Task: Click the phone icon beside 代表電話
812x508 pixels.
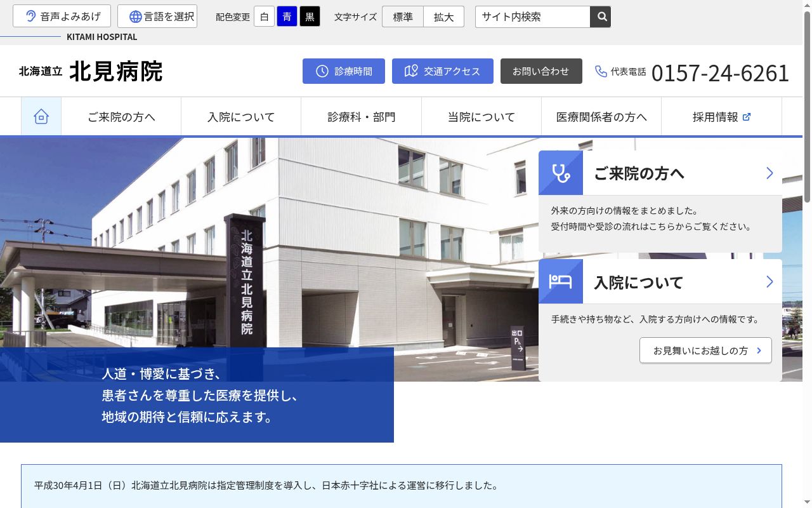Action: click(601, 71)
